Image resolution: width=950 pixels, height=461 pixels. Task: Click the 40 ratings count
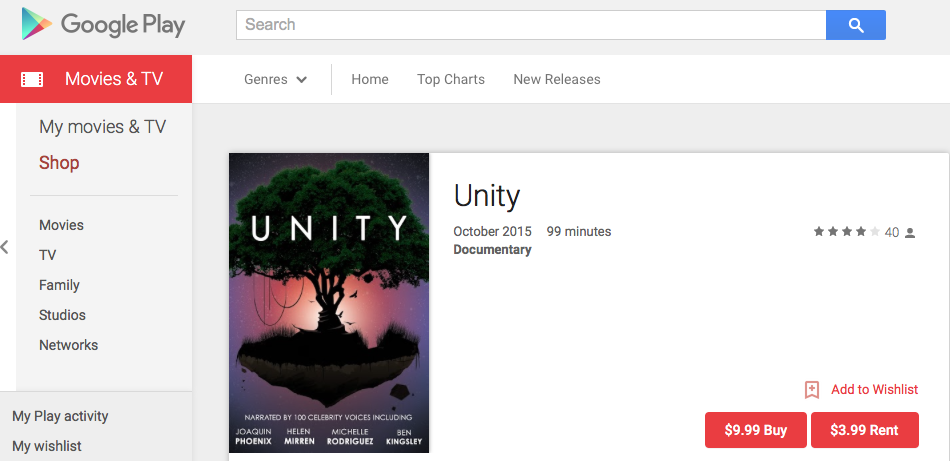point(891,233)
